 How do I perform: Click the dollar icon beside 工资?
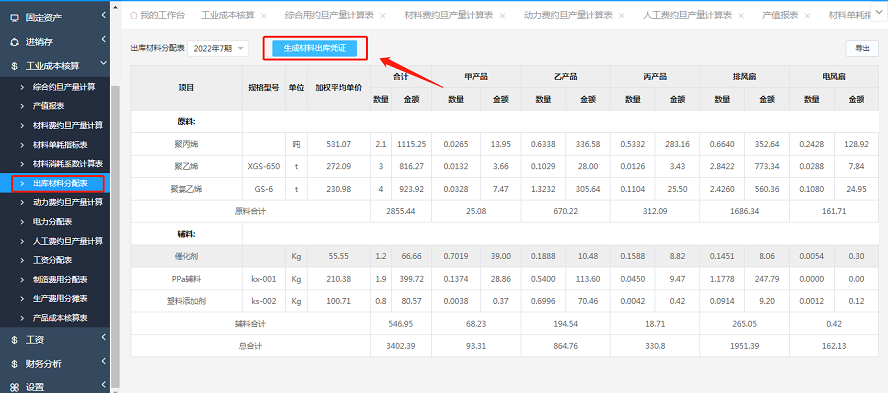click(15, 340)
